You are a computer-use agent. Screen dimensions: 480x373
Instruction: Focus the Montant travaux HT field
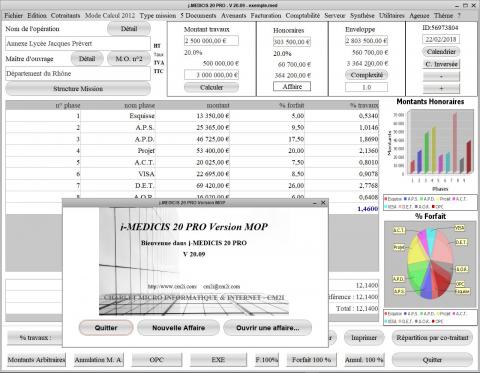[x=211, y=41]
